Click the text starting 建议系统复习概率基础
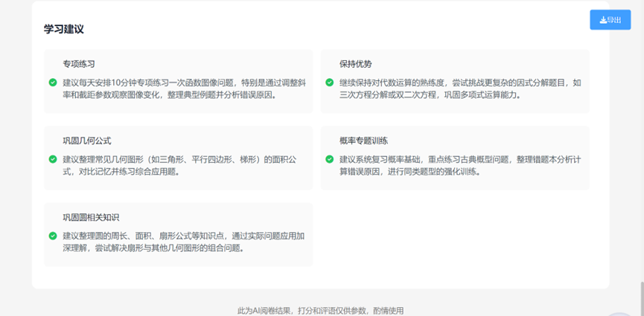Viewport: 644px width, 316px height. [460, 165]
